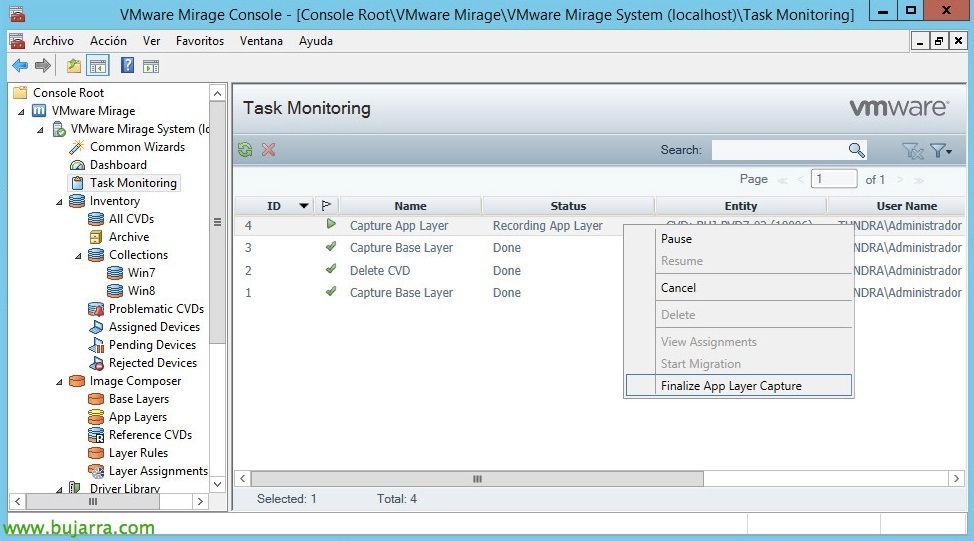Click the task list horizontal scrollbar thumb
Viewport: 974px width, 541px height.
[477, 478]
